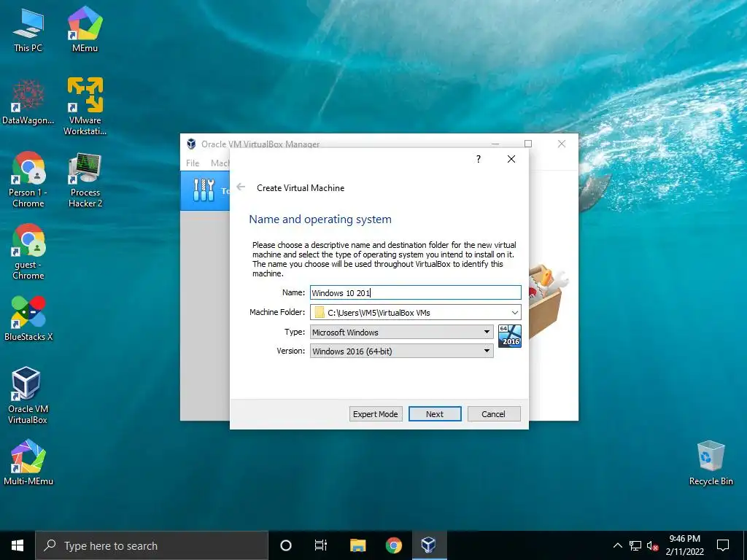The height and width of the screenshot is (560, 747).
Task: Cancel the Create Virtual Machine wizard
Action: click(494, 414)
